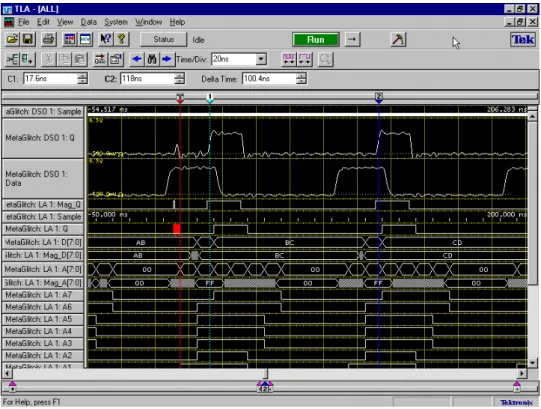541x409 pixels.
Task: Click the open file folder icon
Action: 12,39
